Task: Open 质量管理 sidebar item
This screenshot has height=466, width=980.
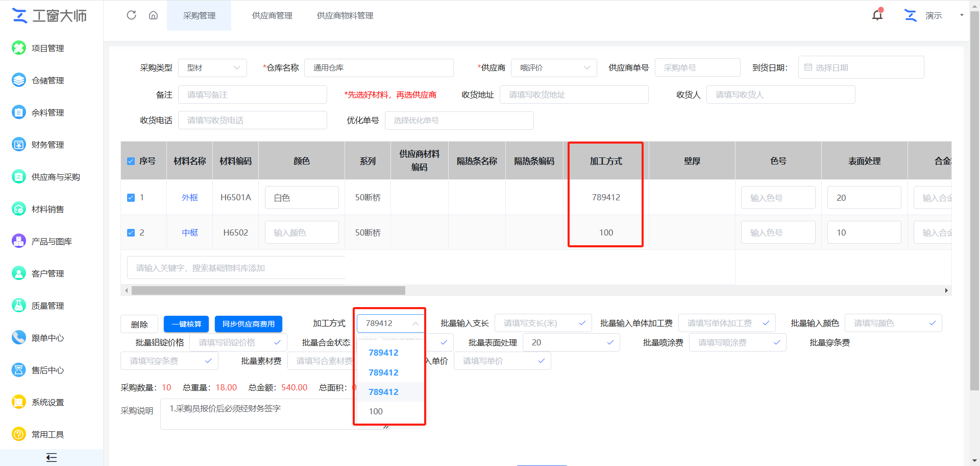Action: [x=47, y=306]
